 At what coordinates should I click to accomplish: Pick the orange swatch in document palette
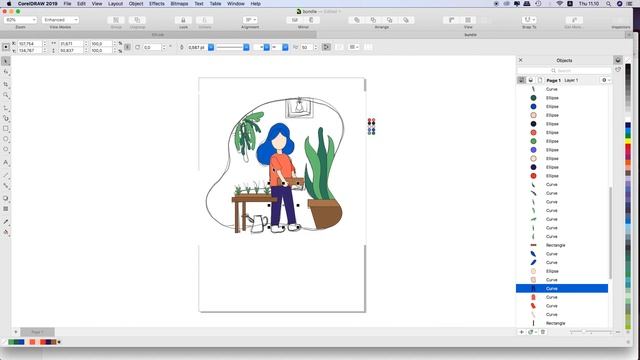[32, 342]
